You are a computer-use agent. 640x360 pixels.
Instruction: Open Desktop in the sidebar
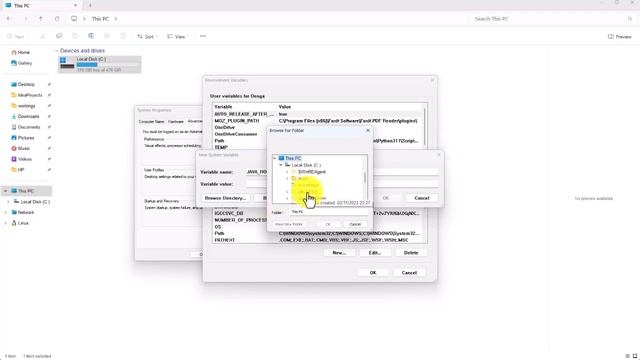pyautogui.click(x=23, y=84)
